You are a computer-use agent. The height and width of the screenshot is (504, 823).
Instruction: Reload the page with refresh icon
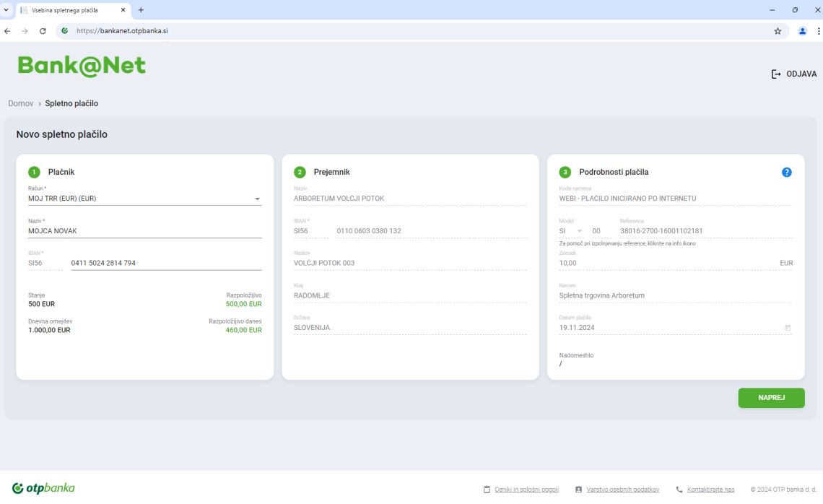[43, 31]
